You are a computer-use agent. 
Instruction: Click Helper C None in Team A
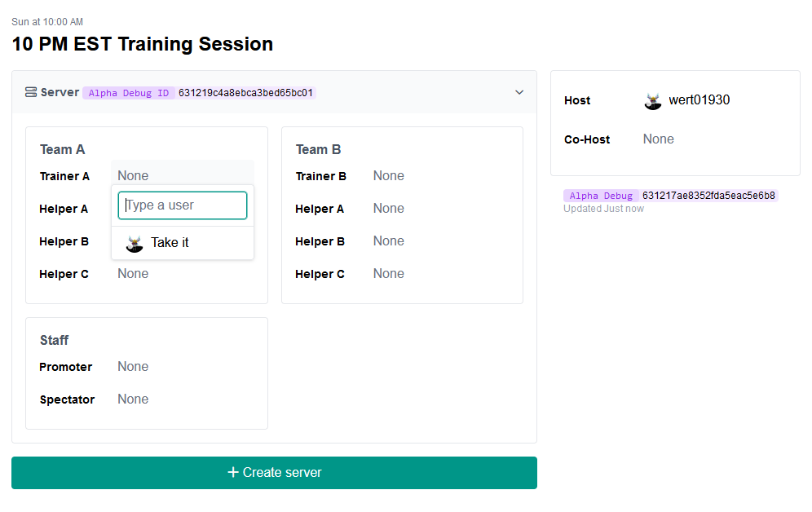pos(132,273)
